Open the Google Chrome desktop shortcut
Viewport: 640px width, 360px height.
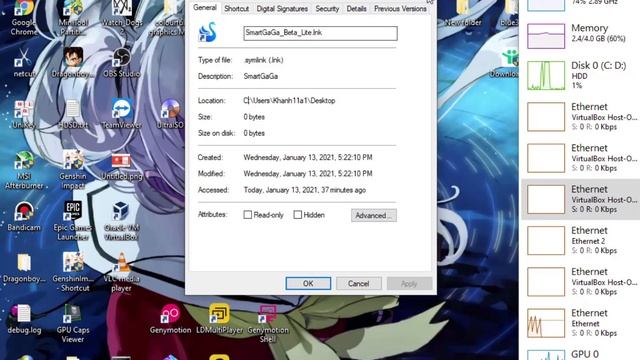[23, 16]
